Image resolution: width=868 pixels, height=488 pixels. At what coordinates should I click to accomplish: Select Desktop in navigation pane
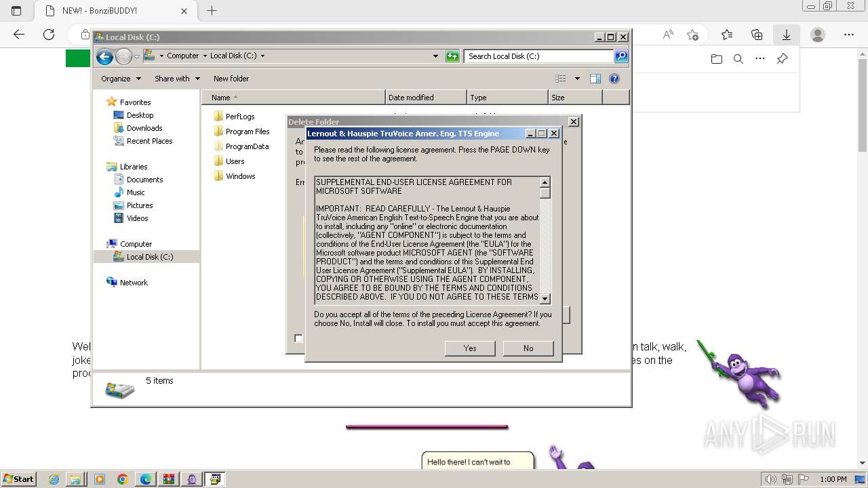coord(140,115)
